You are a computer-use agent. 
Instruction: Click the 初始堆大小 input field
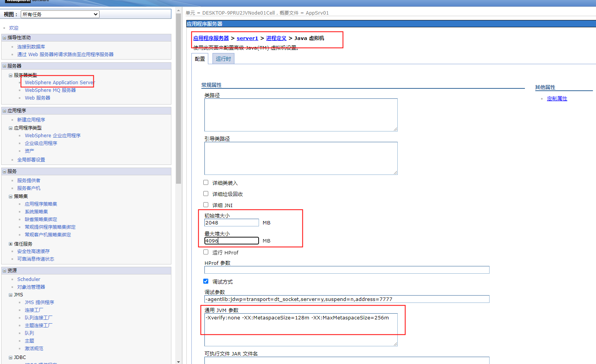pyautogui.click(x=232, y=223)
